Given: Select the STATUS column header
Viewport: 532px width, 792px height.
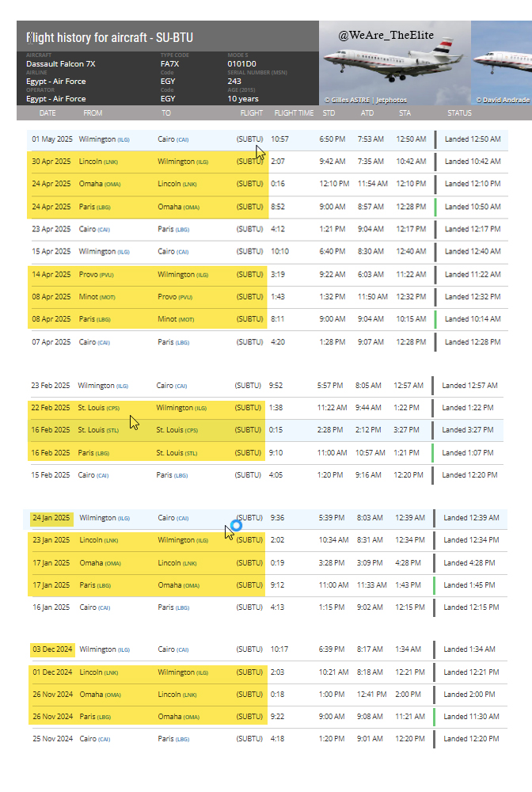Looking at the screenshot, I should (x=459, y=113).
